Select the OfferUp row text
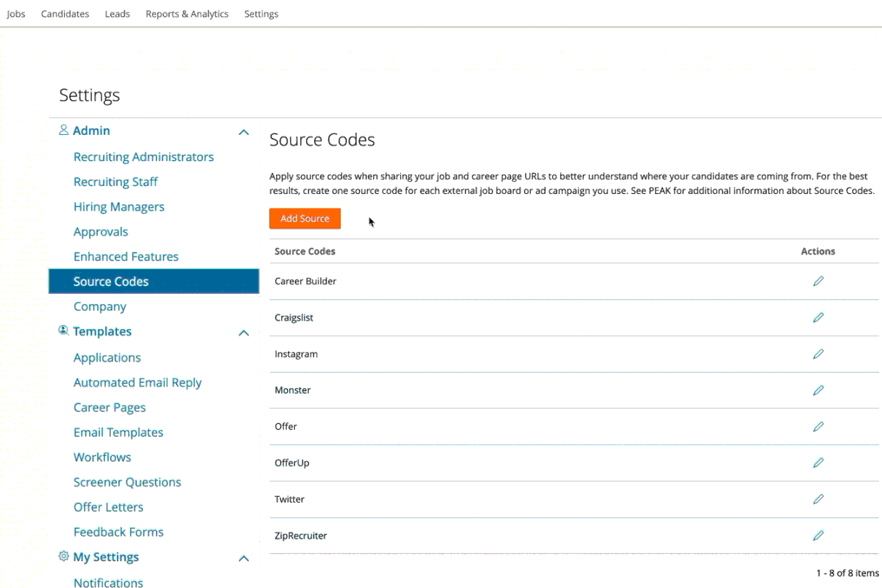 (292, 463)
